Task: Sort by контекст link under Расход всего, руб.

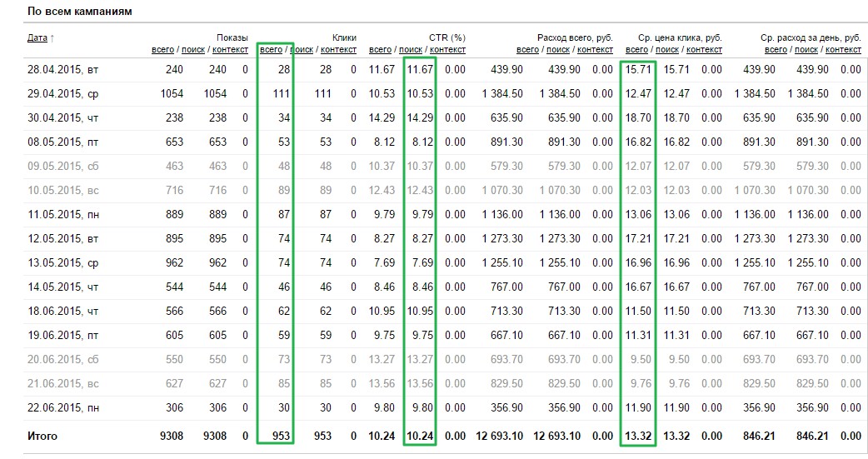Action: click(x=595, y=49)
